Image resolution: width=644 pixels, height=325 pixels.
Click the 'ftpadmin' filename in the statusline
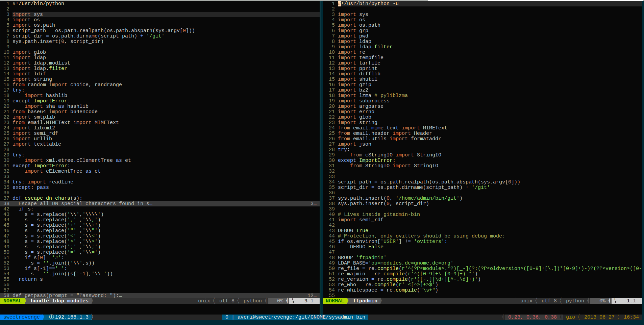(x=365, y=301)
